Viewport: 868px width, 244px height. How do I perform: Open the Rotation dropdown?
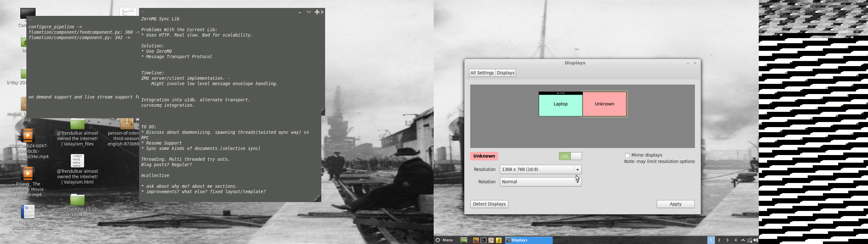click(x=540, y=182)
